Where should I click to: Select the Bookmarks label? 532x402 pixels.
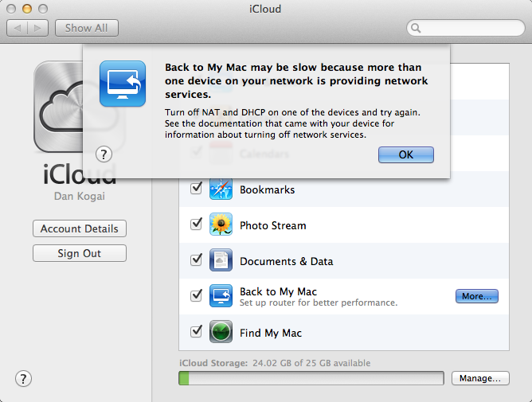pos(267,189)
